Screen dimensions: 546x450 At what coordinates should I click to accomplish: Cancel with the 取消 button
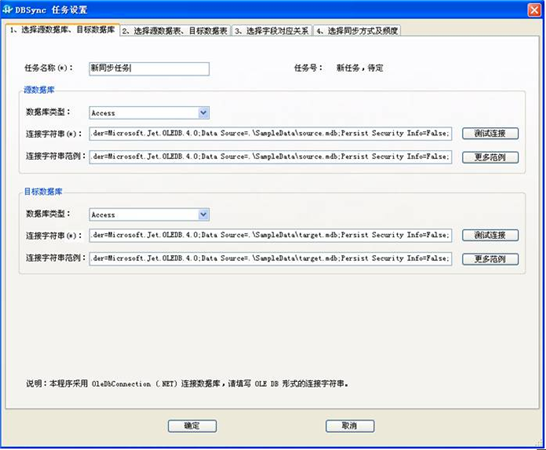click(350, 426)
